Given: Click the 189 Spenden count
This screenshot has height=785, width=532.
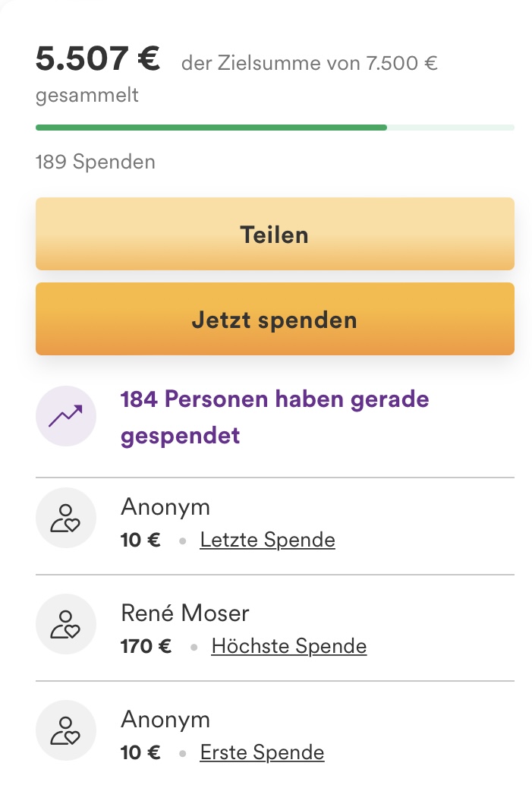Looking at the screenshot, I should (95, 162).
